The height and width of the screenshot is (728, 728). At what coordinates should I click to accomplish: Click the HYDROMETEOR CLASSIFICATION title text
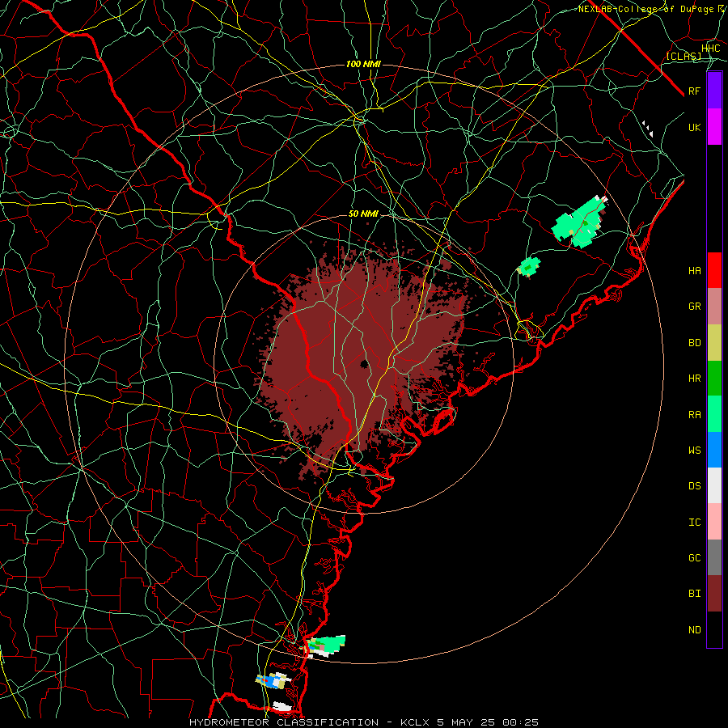pyautogui.click(x=284, y=722)
